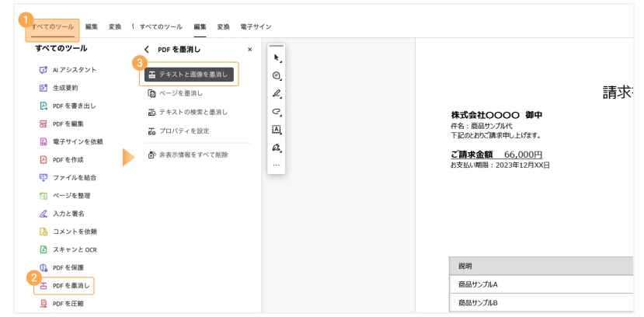Image resolution: width=644 pixels, height=317 pixels.
Task: Click 下記のとおりご請求申し上げます。 line
Action: click(496, 135)
